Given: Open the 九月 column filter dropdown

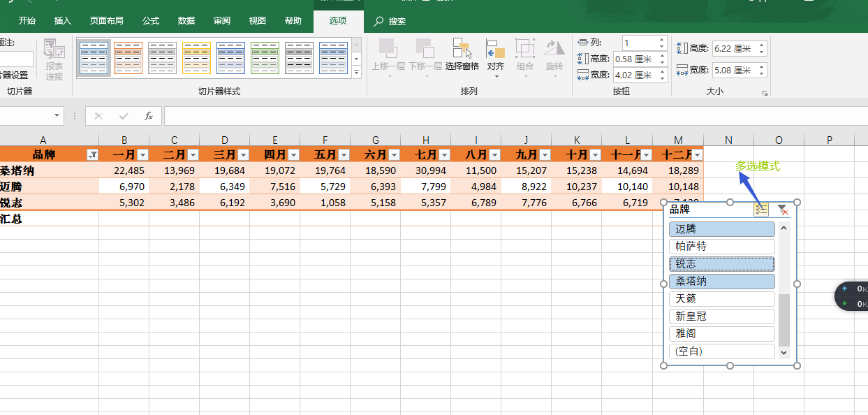Looking at the screenshot, I should [545, 154].
